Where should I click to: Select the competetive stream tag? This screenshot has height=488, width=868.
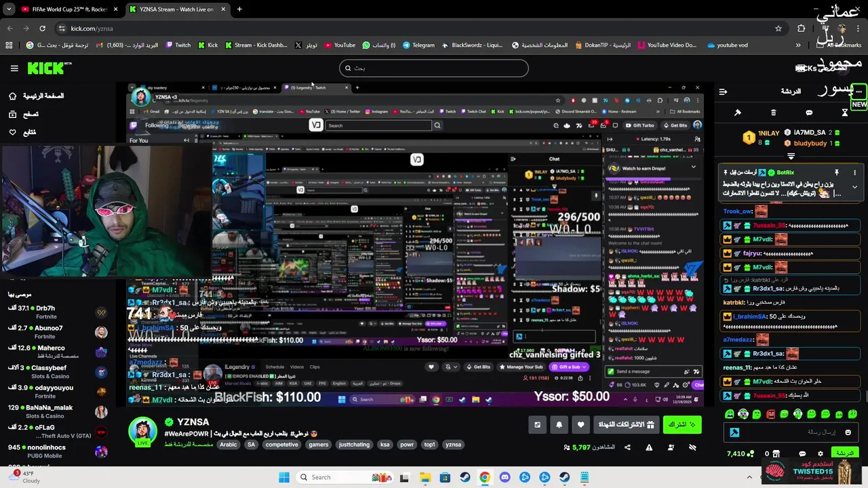pyautogui.click(x=282, y=445)
